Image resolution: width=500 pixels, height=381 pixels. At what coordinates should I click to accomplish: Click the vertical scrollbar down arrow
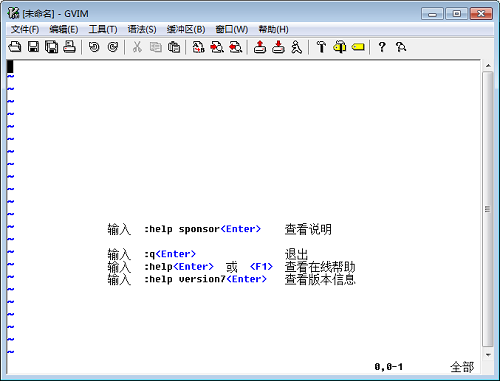click(488, 355)
